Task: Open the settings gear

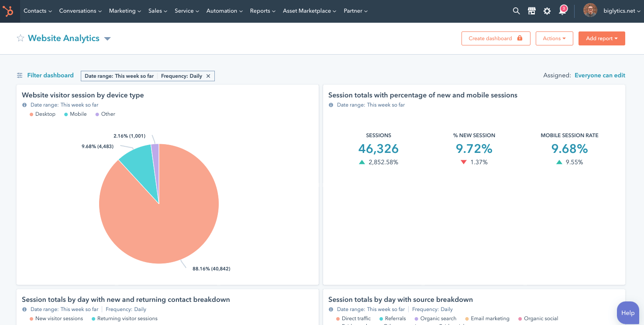Action: tap(547, 10)
